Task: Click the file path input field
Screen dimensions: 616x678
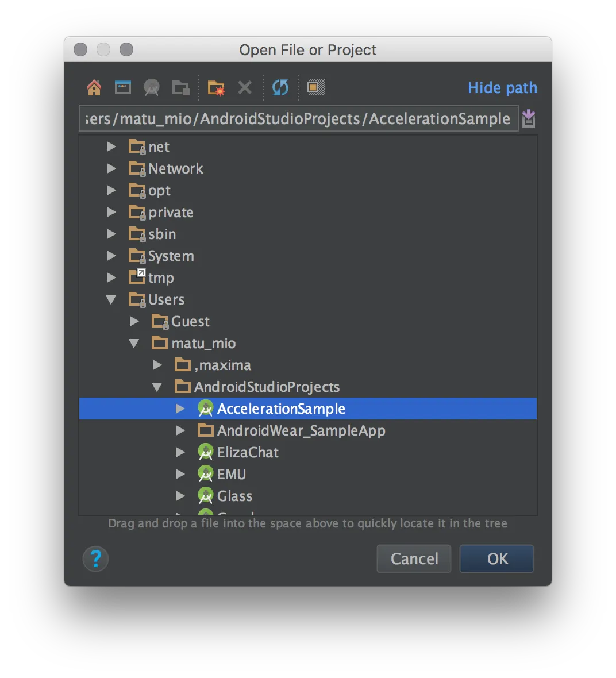Action: [x=298, y=118]
